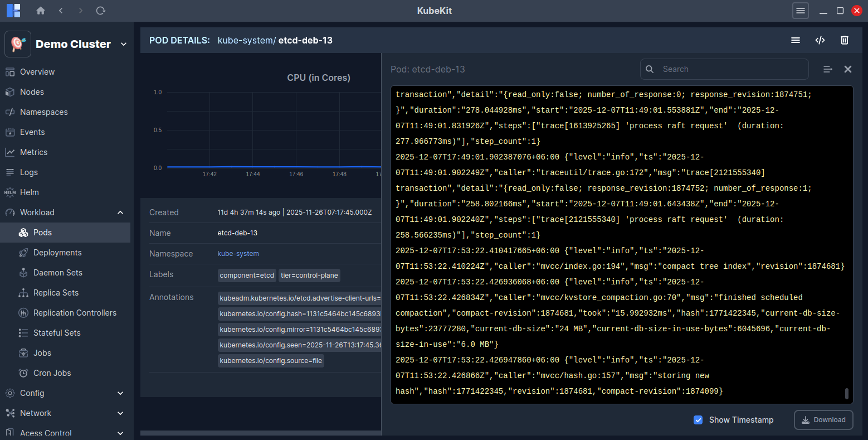Click the home icon in title bar

41,11
